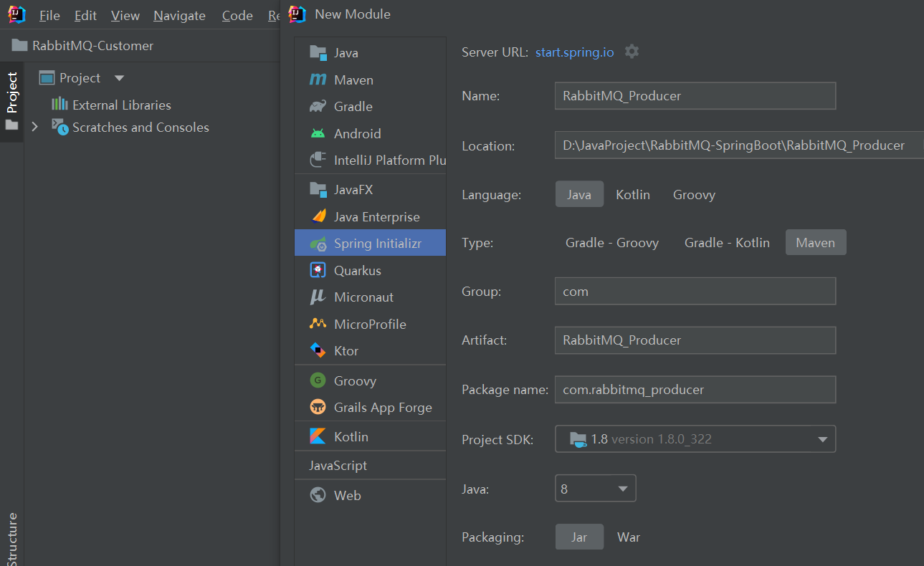Open the Navigate menu
Image resolution: width=924 pixels, height=566 pixels.
tap(179, 15)
